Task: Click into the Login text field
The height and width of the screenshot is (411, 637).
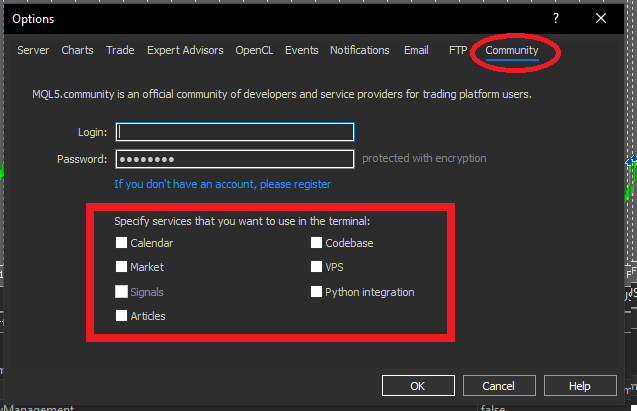Action: [x=235, y=132]
